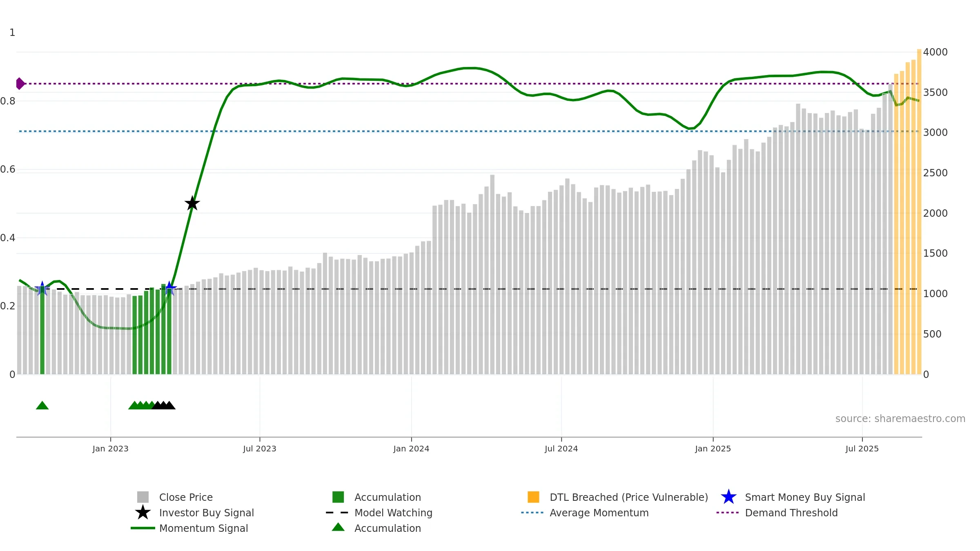
Task: Click the 4000 right-axis value
Action: (935, 52)
